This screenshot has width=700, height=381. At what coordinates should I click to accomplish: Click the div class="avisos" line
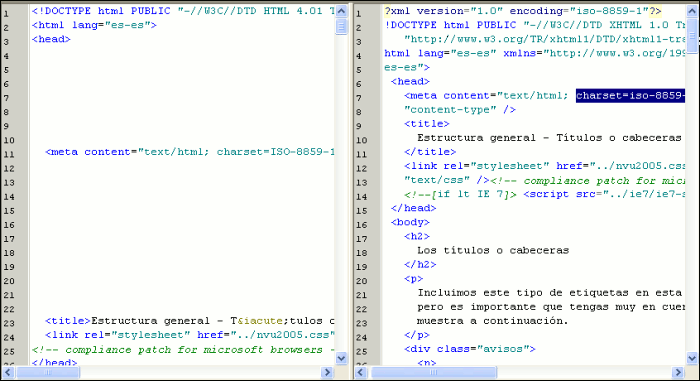click(x=470, y=349)
